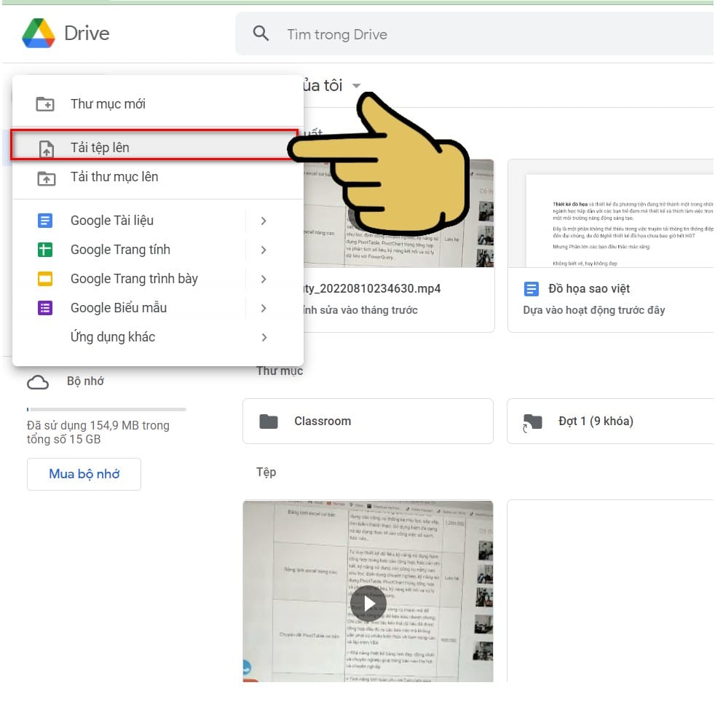
Task: Click the folder upload icon beside Tải thư mục lên
Action: [x=46, y=178]
